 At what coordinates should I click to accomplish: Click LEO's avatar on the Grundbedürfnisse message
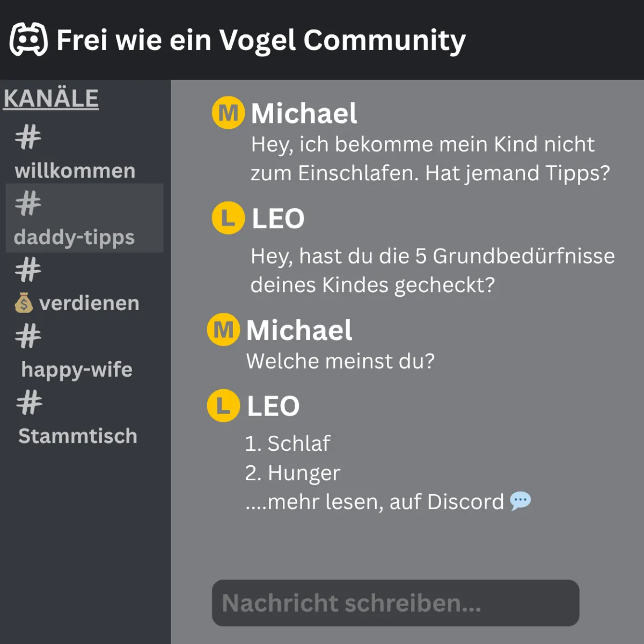(228, 218)
